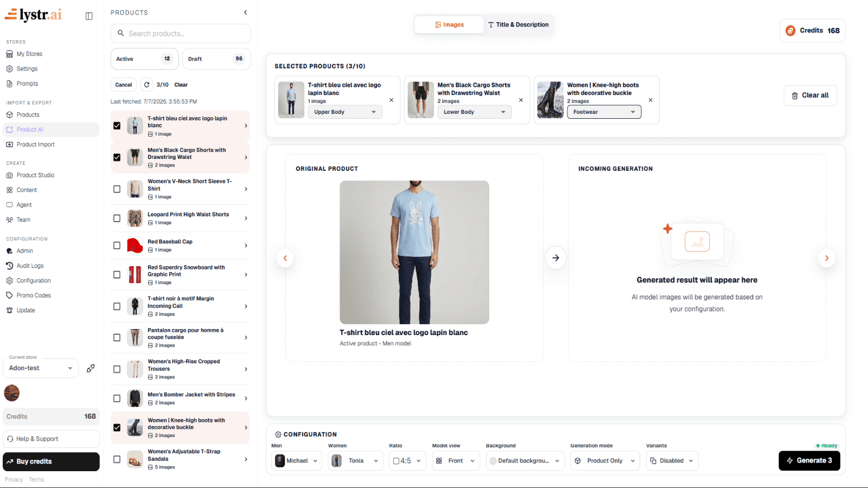
Task: Go to previous original product image
Action: click(x=285, y=258)
